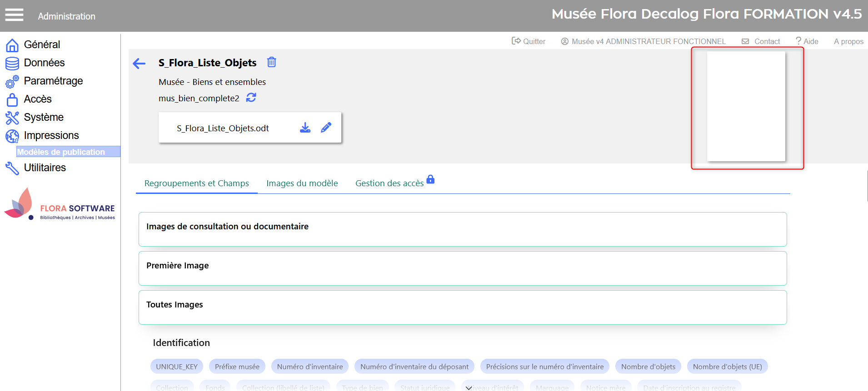Viewport: 868px width, 391px height.
Task: Select Modèles de publication submenu item
Action: (x=61, y=152)
